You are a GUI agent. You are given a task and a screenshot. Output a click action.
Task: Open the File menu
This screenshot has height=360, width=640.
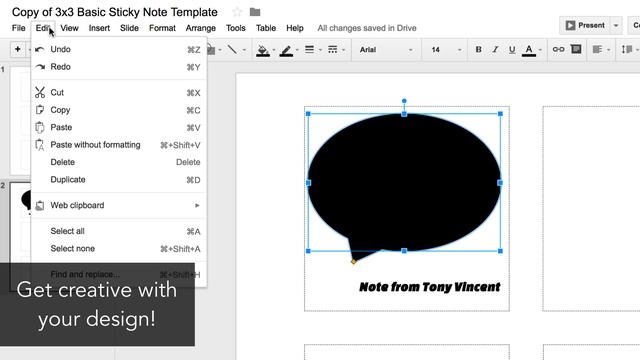point(18,28)
